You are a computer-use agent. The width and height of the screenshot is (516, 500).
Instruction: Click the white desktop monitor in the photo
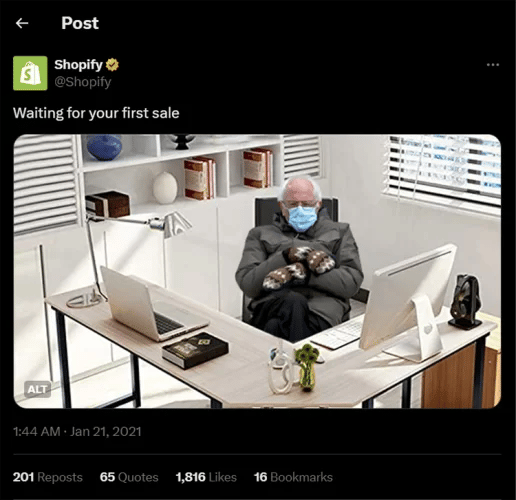coord(407,302)
